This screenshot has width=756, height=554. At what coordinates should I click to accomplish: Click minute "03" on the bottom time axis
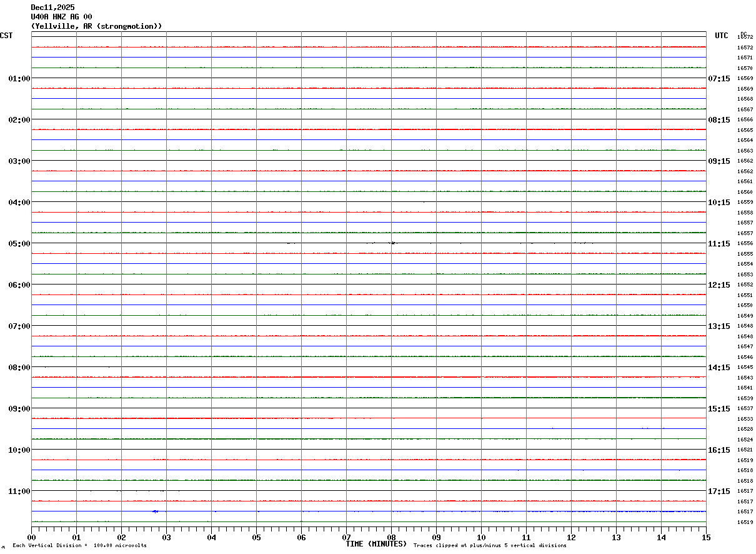pyautogui.click(x=166, y=537)
